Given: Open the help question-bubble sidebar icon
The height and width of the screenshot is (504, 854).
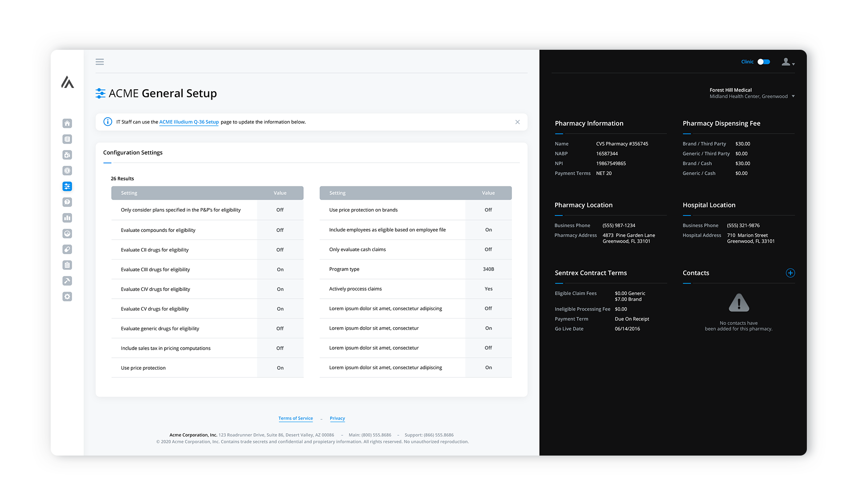Looking at the screenshot, I should [x=67, y=202].
